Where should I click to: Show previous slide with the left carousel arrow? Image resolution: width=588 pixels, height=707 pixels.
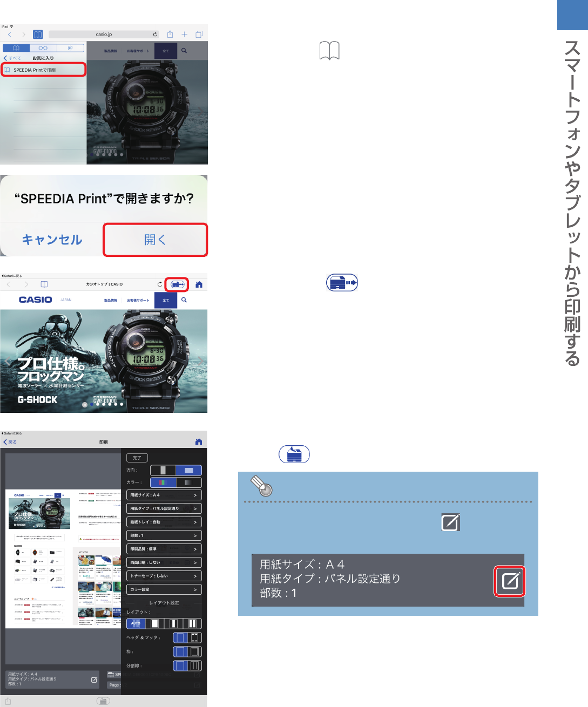[6, 361]
